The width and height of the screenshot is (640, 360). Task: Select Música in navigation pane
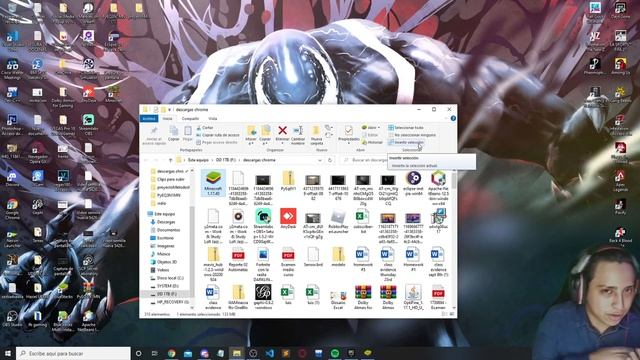click(163, 254)
